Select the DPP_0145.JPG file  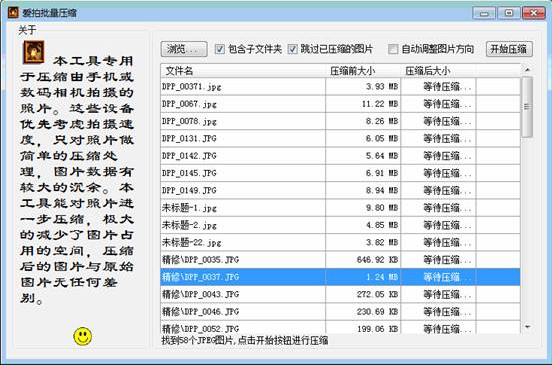pos(340,173)
